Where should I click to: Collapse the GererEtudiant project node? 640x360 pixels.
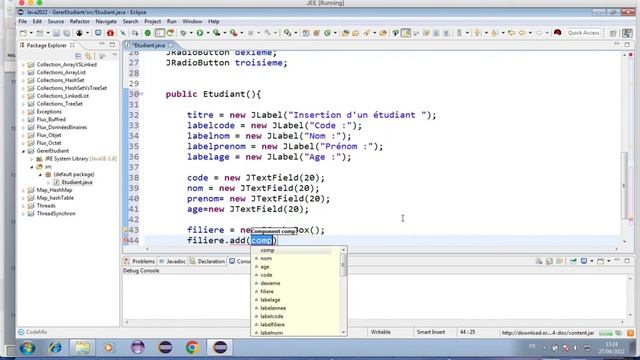24,151
